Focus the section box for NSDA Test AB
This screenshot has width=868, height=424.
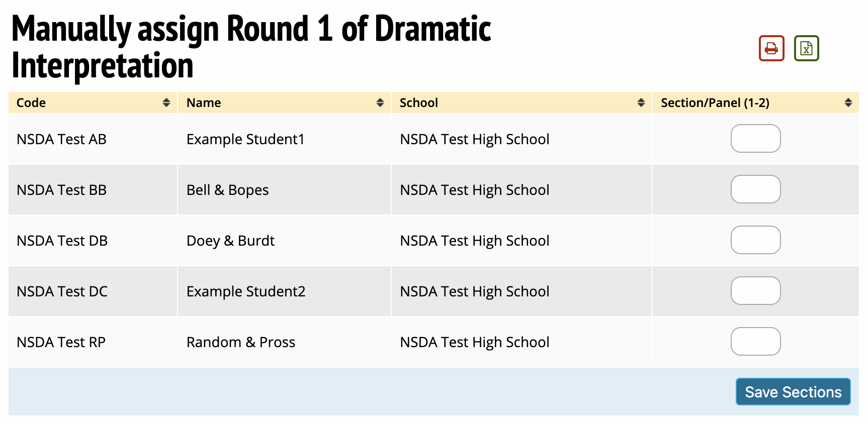pos(755,139)
